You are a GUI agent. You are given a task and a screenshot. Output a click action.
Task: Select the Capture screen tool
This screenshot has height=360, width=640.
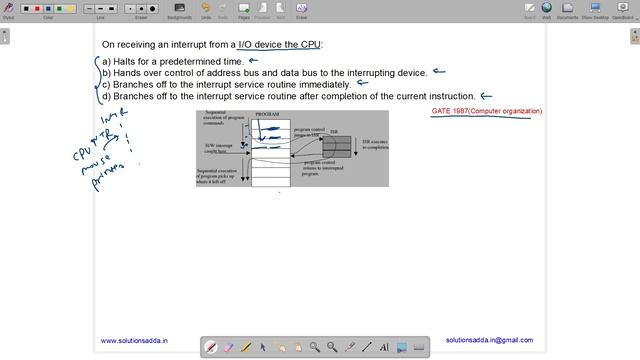click(402, 347)
